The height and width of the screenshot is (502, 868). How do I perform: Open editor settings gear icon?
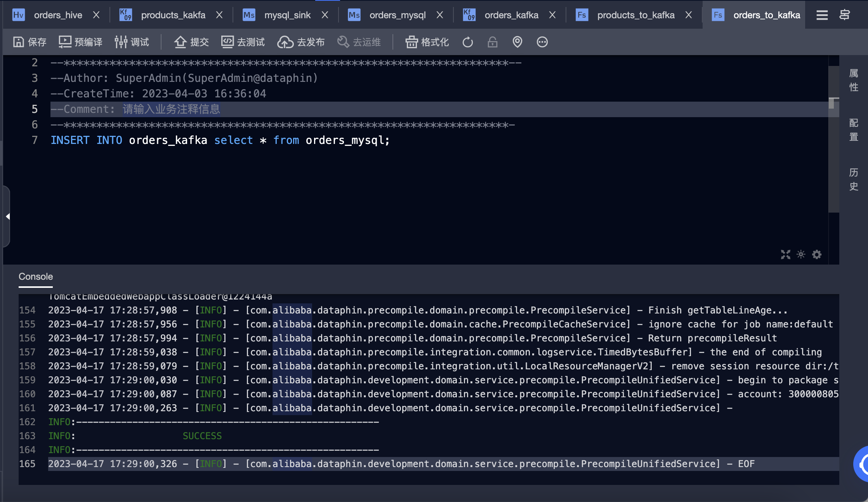pos(817,254)
